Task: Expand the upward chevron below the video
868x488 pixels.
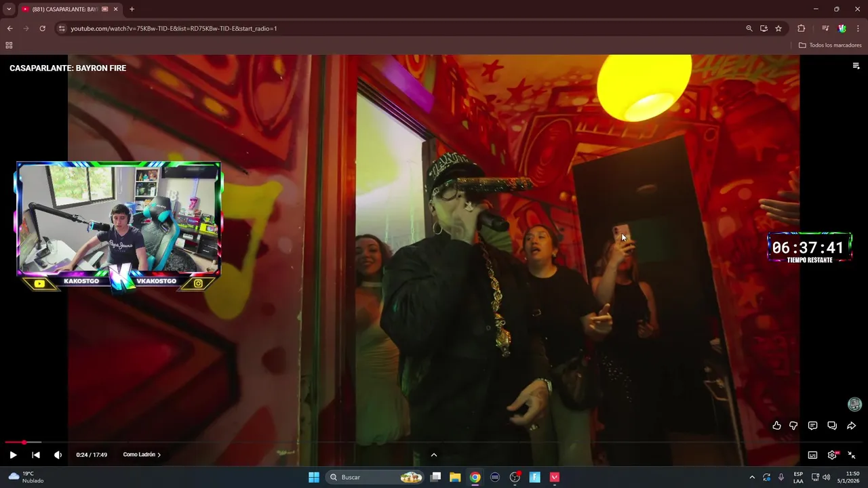Action: pos(434,455)
